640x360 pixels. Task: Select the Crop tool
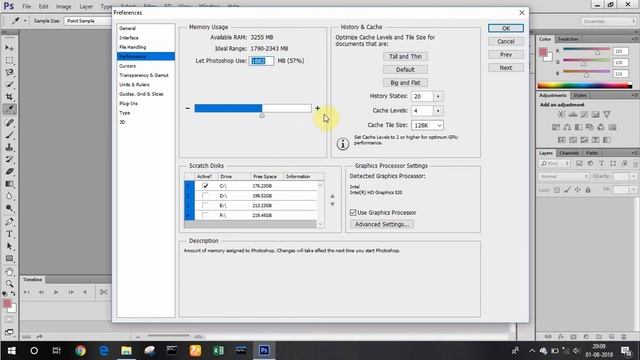(x=9, y=97)
